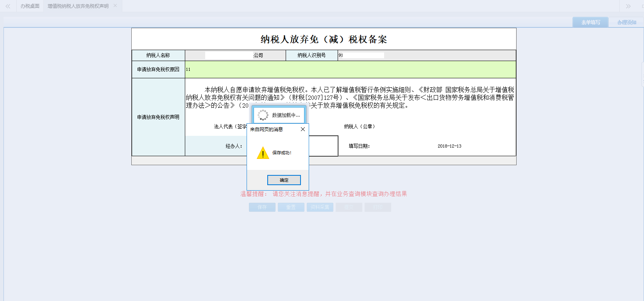This screenshot has height=301, width=644.
Task: Click the 经办人 input box
Action: (x=292, y=146)
